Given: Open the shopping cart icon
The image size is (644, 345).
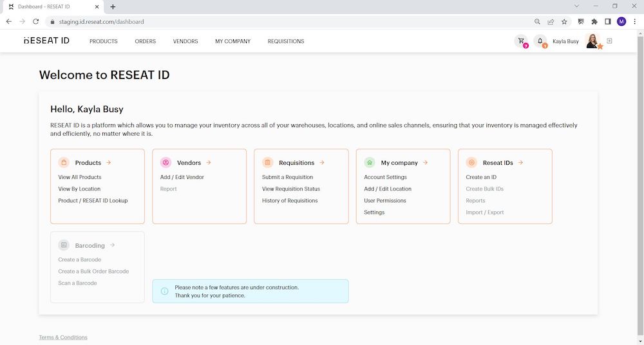Looking at the screenshot, I should coord(521,41).
